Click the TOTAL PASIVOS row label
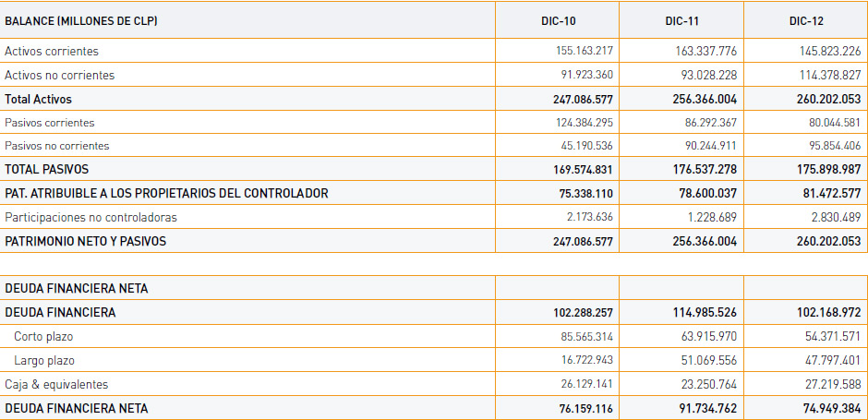868x420 pixels. [x=46, y=169]
